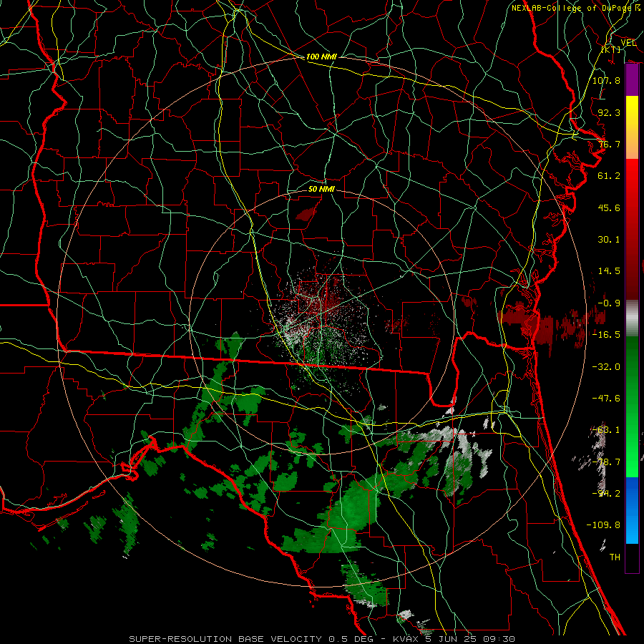Select the 45.6 scale value
The width and height of the screenshot is (644, 644).
609,208
